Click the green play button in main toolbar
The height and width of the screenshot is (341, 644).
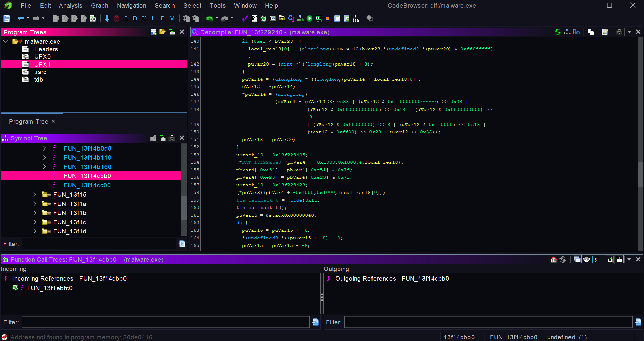[309, 18]
